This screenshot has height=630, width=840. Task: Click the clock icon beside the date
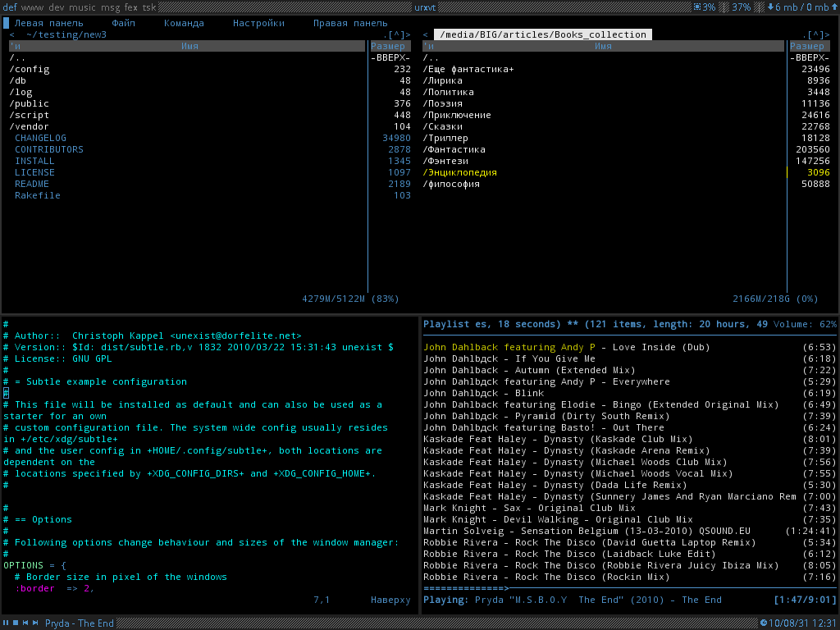[x=764, y=623]
